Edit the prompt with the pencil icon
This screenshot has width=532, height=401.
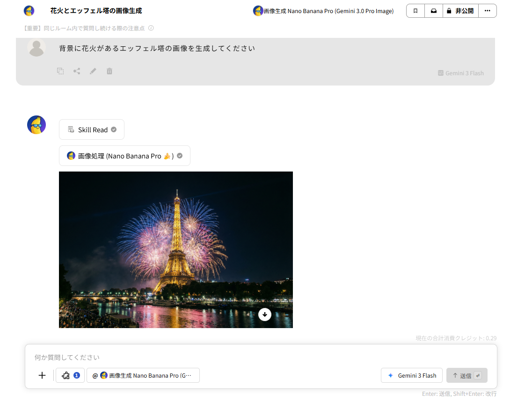coord(93,71)
